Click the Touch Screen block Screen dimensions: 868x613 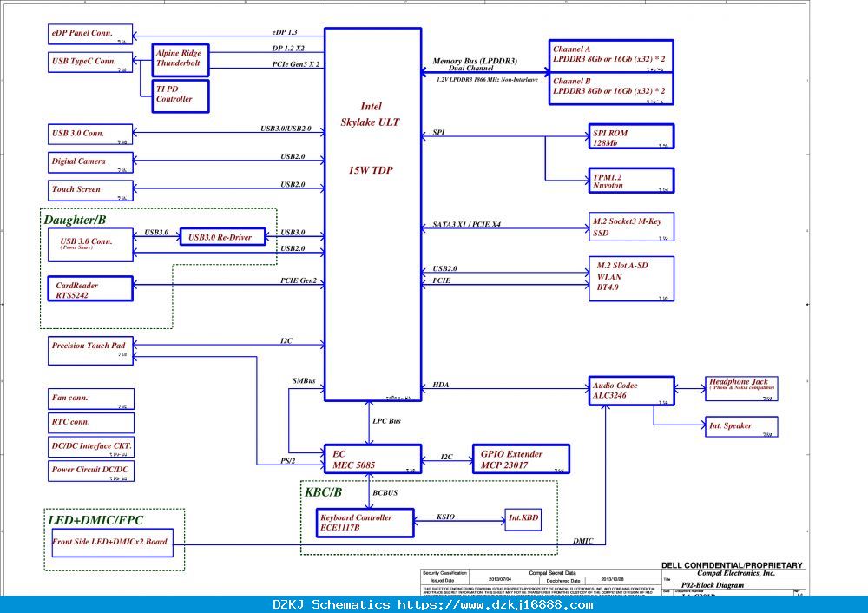pyautogui.click(x=90, y=190)
